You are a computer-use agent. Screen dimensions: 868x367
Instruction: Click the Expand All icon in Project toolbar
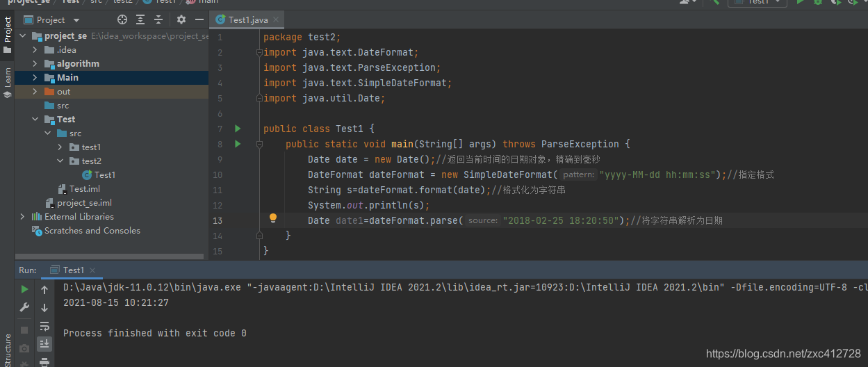pos(141,20)
